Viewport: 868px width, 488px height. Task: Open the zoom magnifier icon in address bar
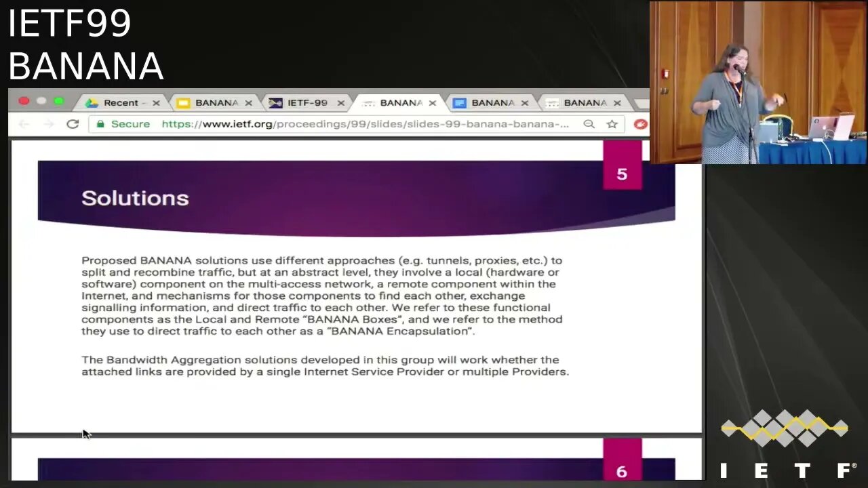pos(589,124)
